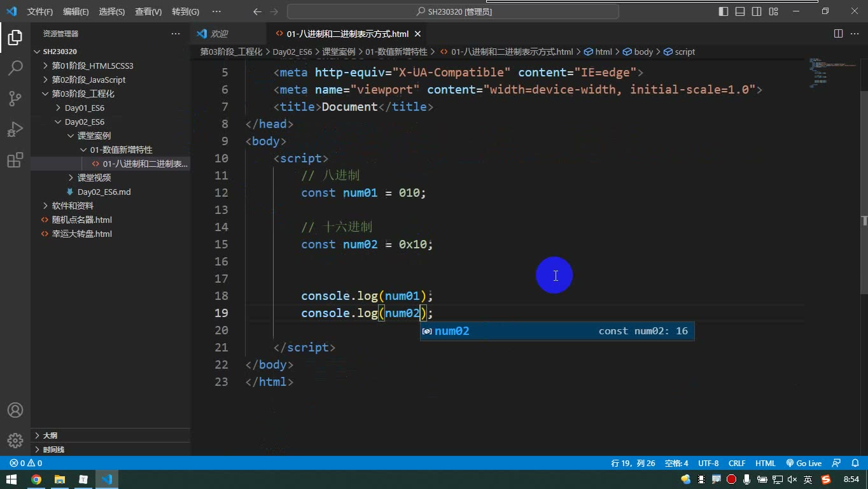Open the 查看(V) menu
Image resolution: width=868 pixels, height=489 pixels.
(x=148, y=11)
